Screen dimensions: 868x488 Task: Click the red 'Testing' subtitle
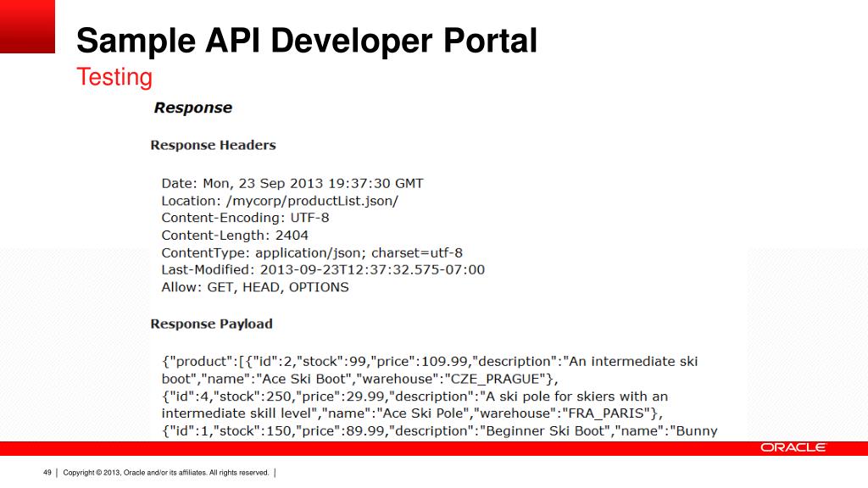click(114, 77)
